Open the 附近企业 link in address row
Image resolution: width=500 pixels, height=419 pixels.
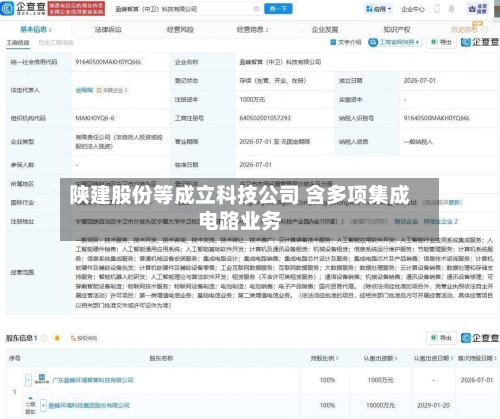click(406, 221)
